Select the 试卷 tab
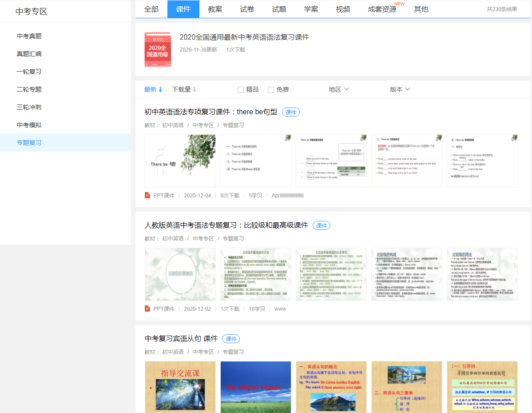Screen dimensions: 532x413 (x=247, y=8)
